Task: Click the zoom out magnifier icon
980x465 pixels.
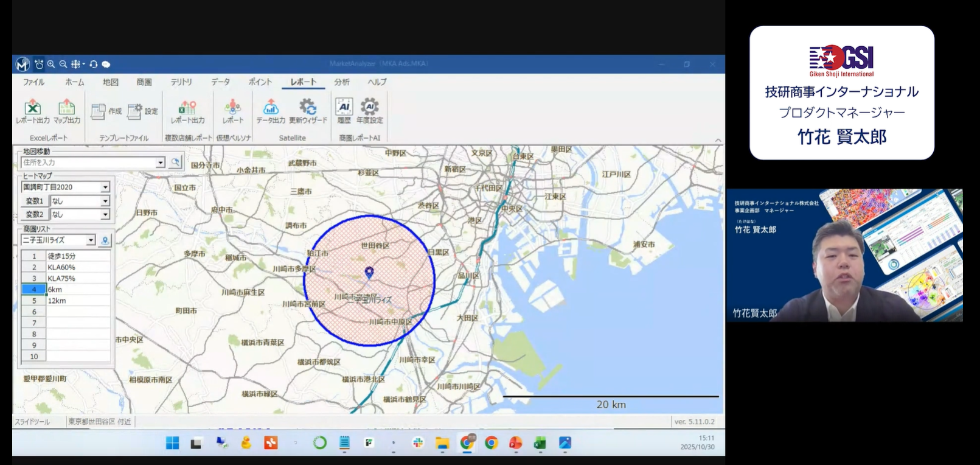Action: [63, 64]
